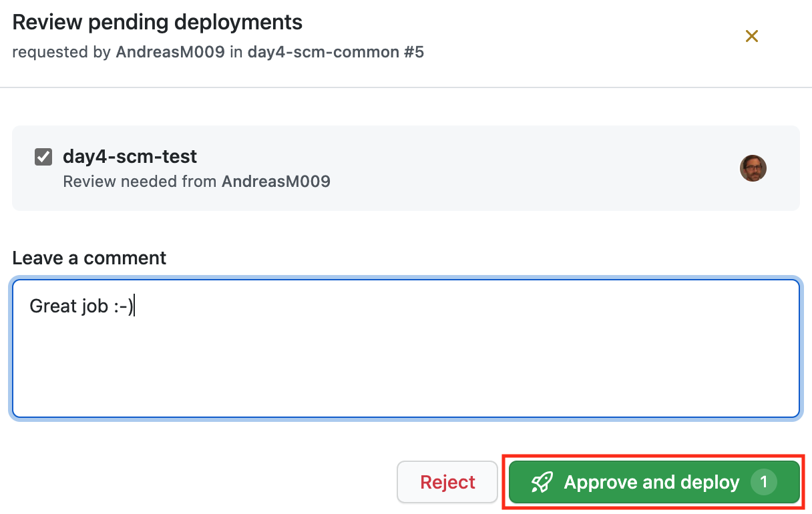The width and height of the screenshot is (812, 514).
Task: Click AndreasM009's profile avatar picture
Action: (753, 168)
